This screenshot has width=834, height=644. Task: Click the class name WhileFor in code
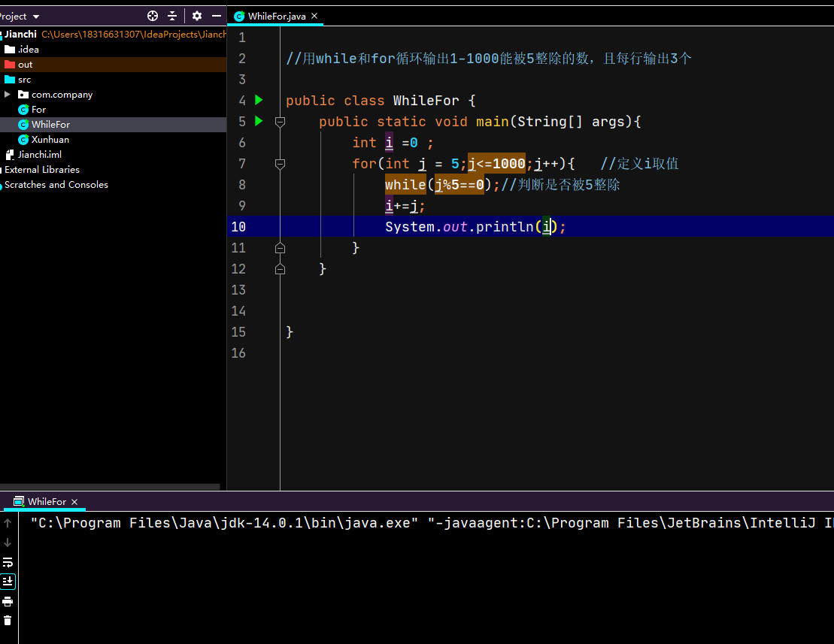[426, 101]
